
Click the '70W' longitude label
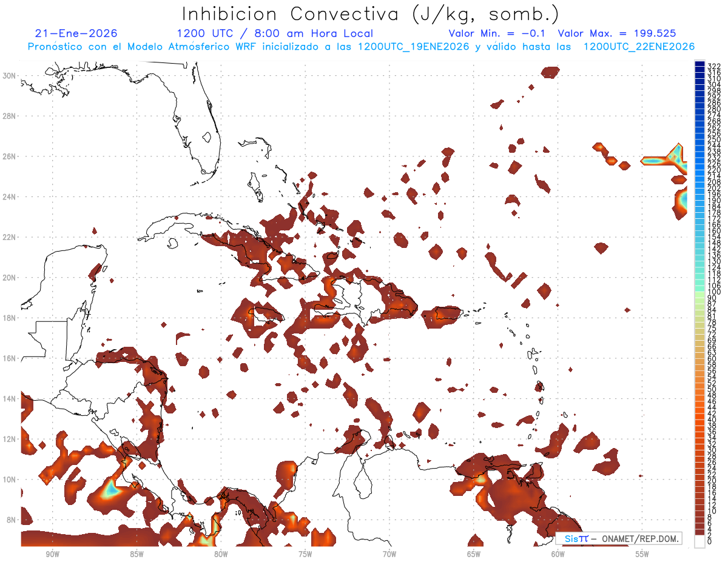point(389,554)
